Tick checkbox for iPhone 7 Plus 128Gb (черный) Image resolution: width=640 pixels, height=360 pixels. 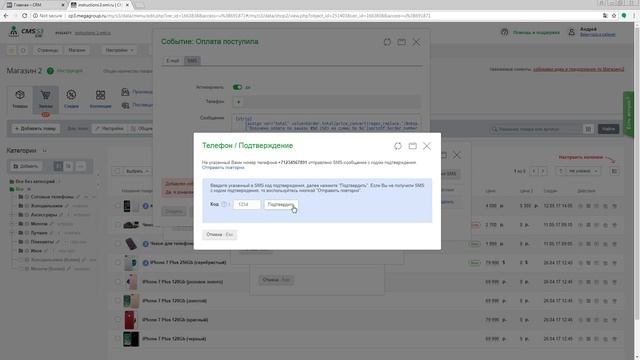[118, 339]
